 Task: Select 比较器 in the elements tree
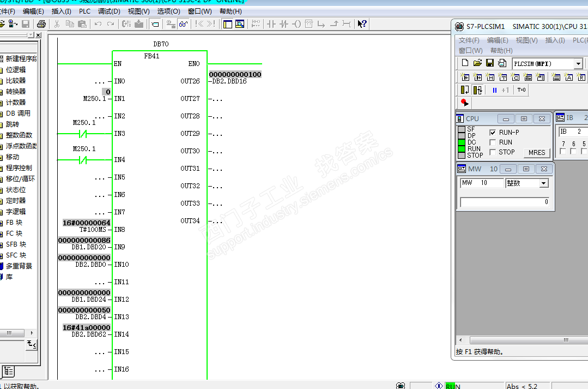(x=16, y=81)
